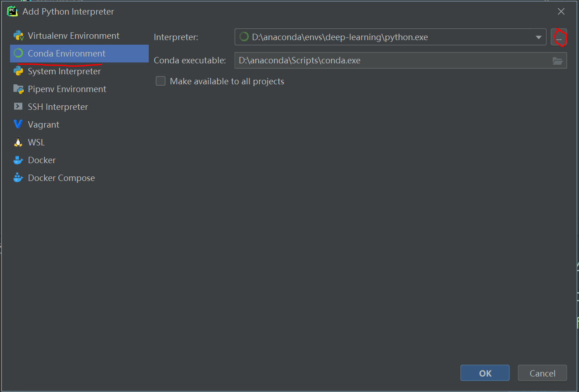Click the Pipenv Environment folder icon
The width and height of the screenshot is (579, 392).
(18, 89)
